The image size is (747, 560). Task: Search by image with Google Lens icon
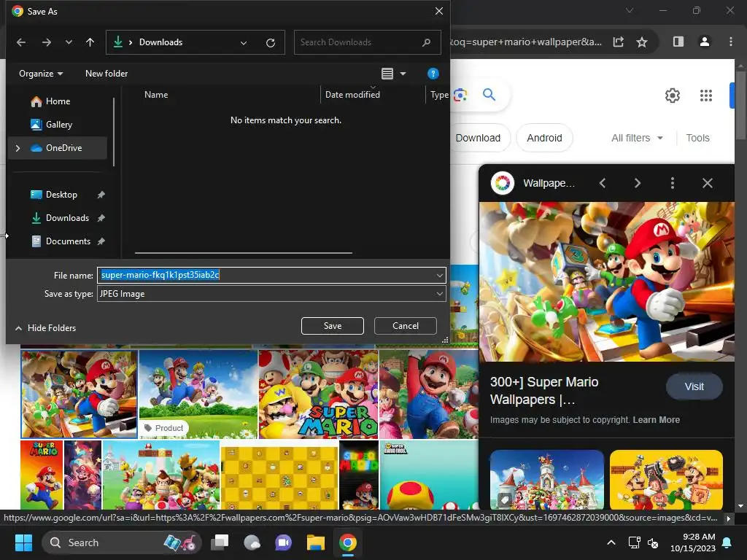[x=460, y=95]
